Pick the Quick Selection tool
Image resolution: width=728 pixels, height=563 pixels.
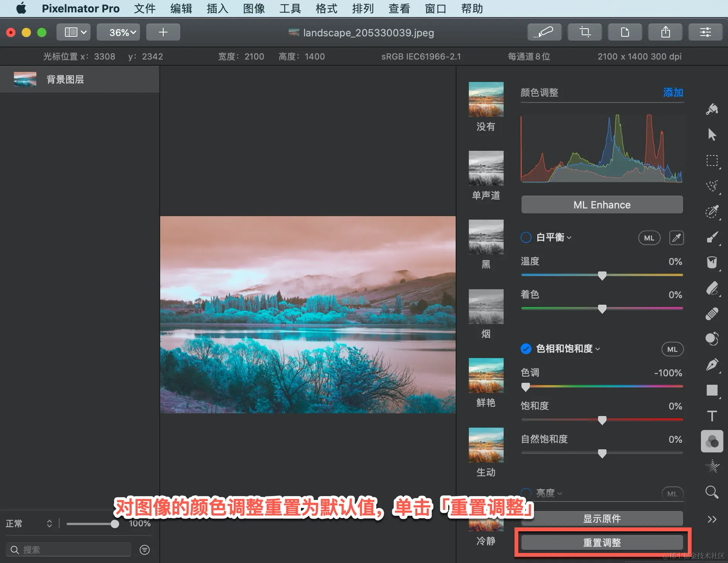pos(712,186)
